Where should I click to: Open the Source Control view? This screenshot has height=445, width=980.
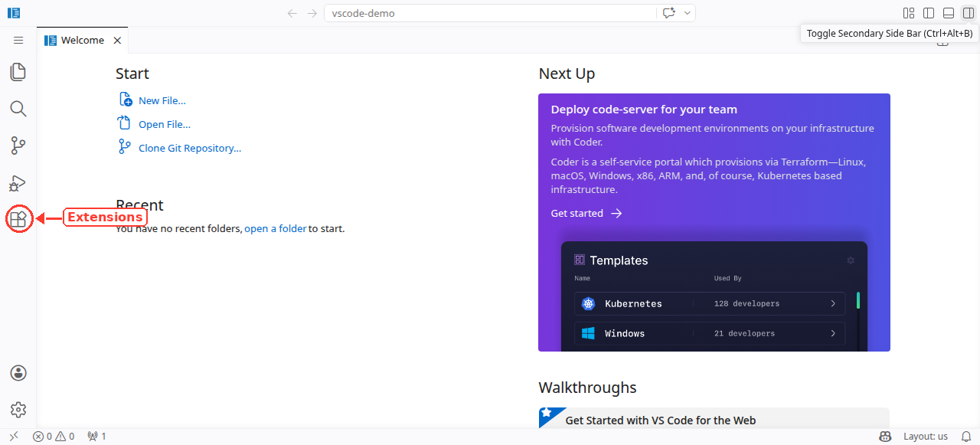(18, 146)
